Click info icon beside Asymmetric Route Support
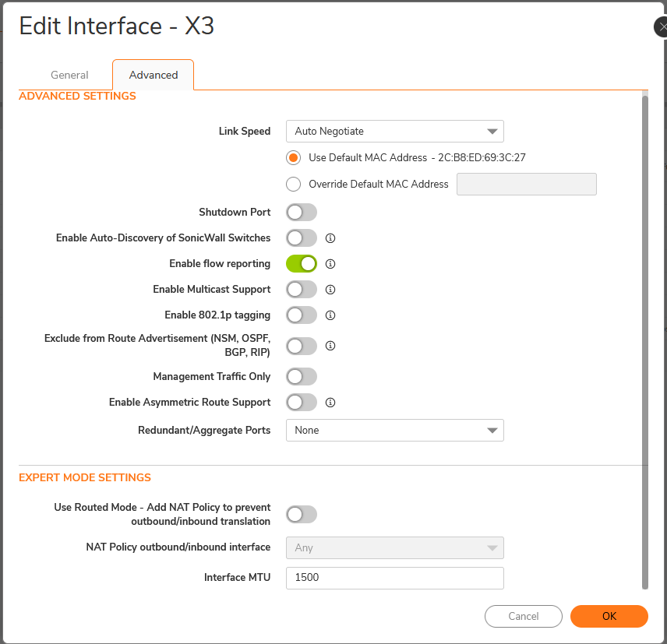The height and width of the screenshot is (644, 667). (x=330, y=403)
